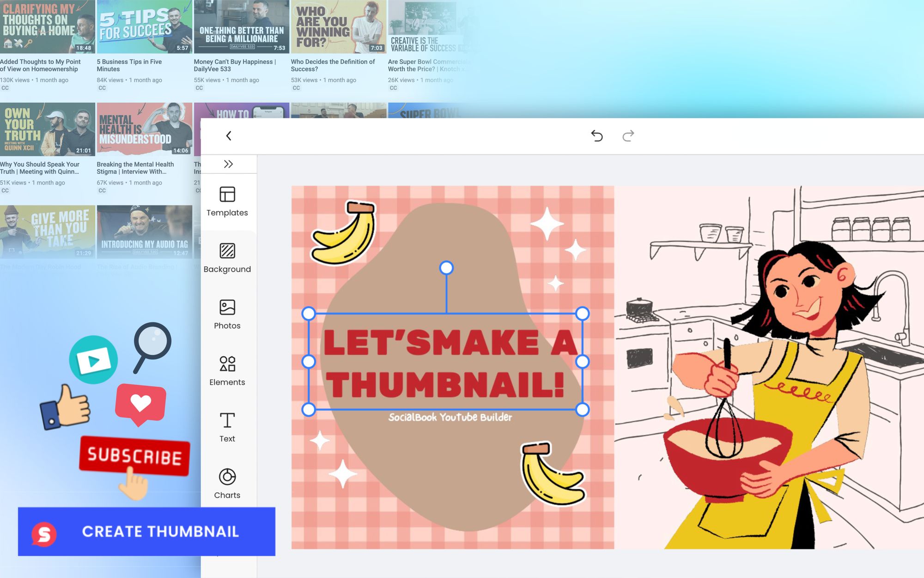Open the Introducing My Audio Tag thumbnail
The width and height of the screenshot is (924, 578).
[x=145, y=232]
